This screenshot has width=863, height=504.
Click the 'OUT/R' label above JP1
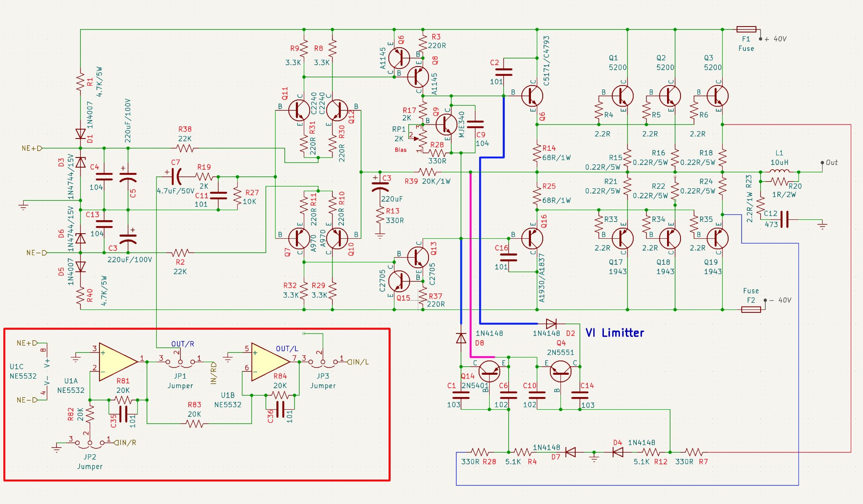(183, 344)
